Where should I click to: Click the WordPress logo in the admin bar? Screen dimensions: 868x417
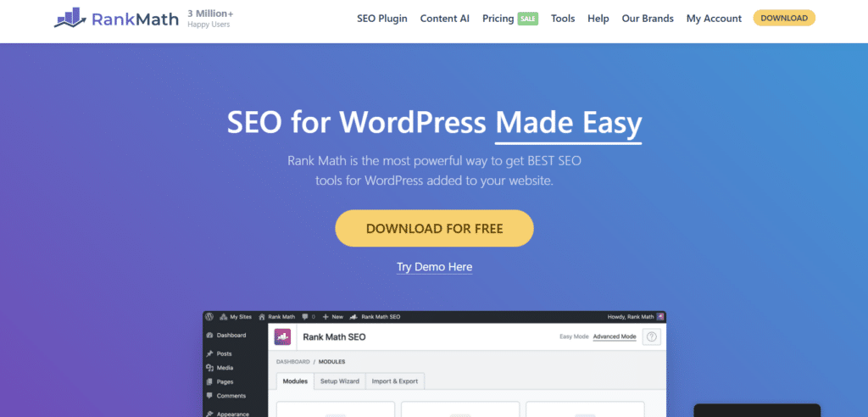pos(209,317)
